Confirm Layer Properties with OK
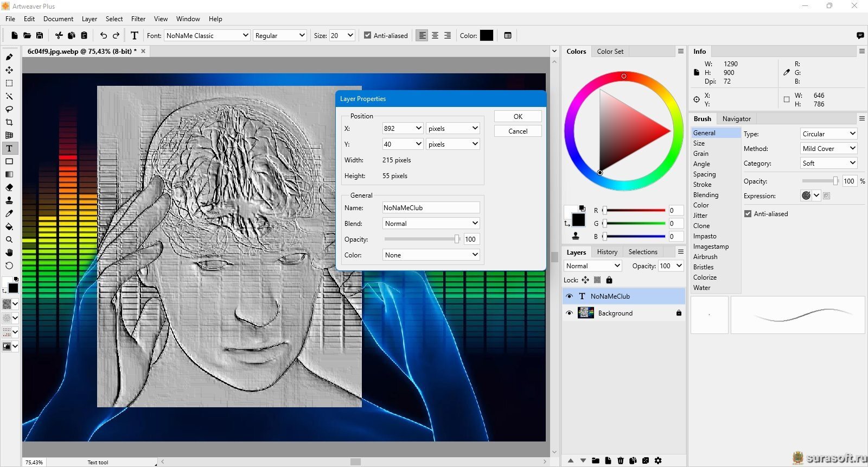This screenshot has width=868, height=467. click(518, 116)
